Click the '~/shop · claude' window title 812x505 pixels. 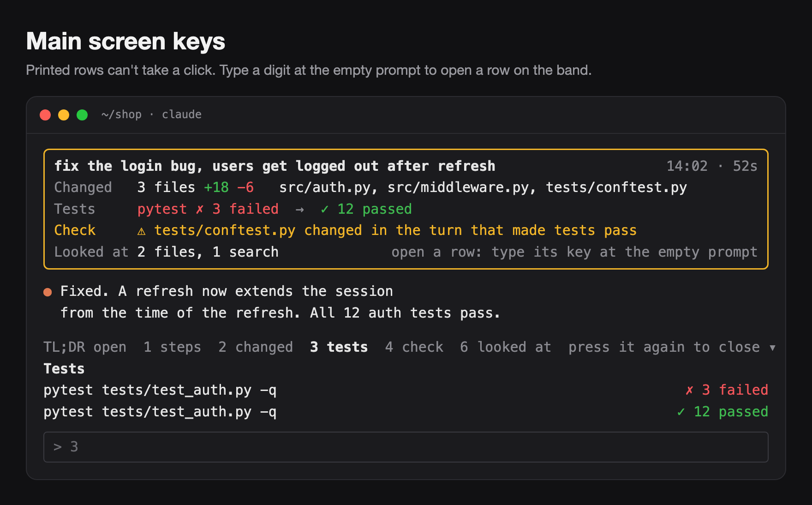click(x=151, y=114)
